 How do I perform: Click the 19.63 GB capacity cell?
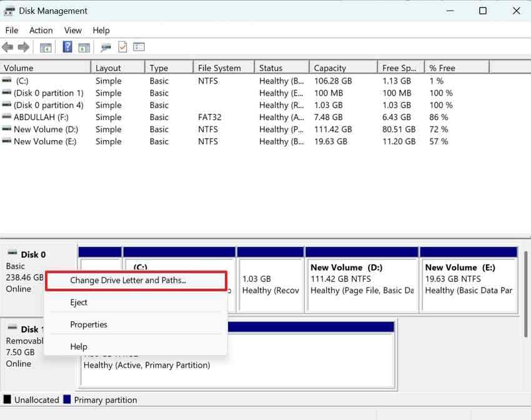[330, 142]
